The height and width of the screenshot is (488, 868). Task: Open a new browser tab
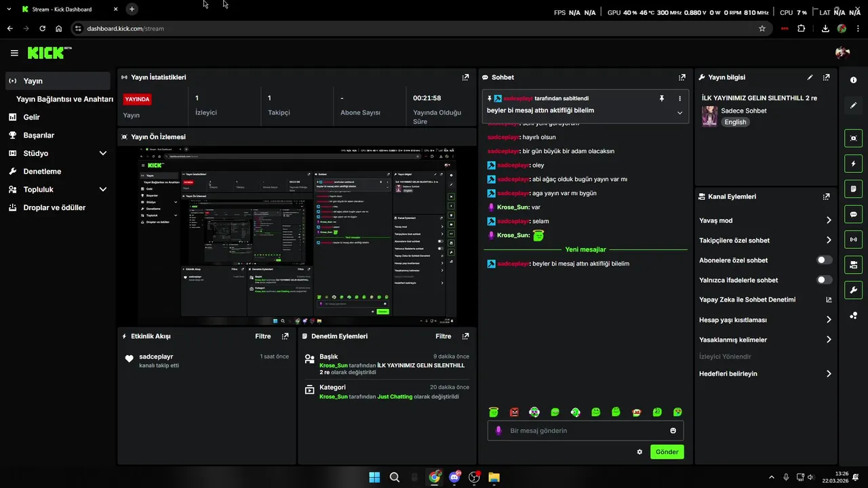click(x=132, y=9)
